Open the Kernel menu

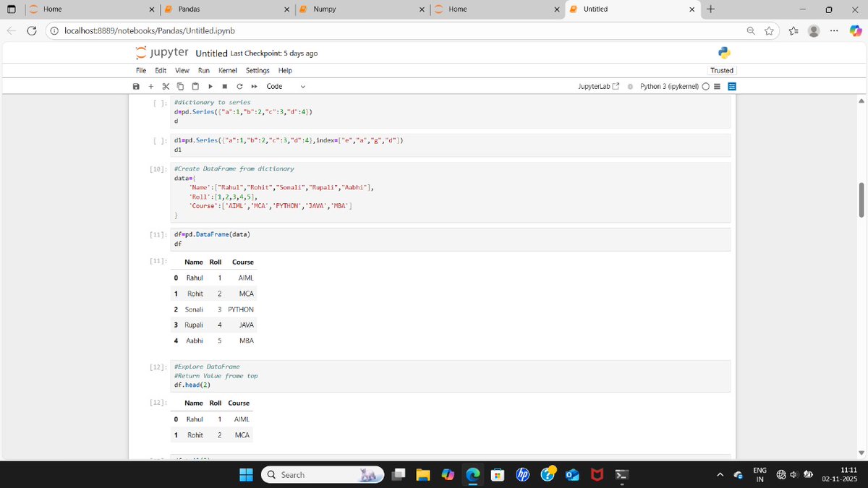227,70
